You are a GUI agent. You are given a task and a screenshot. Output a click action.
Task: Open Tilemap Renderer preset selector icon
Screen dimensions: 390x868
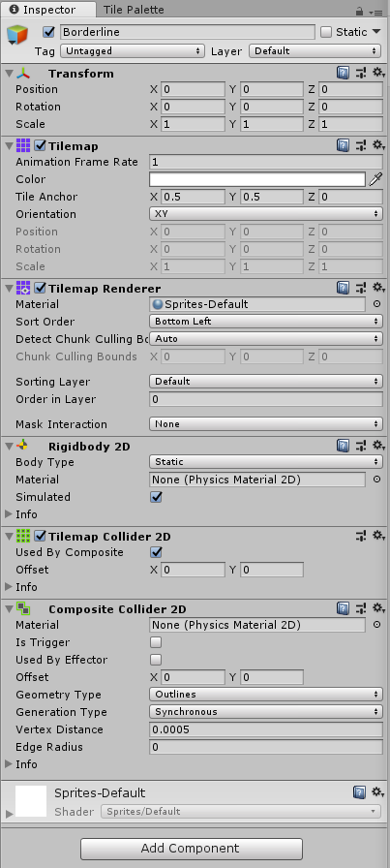tap(361, 288)
